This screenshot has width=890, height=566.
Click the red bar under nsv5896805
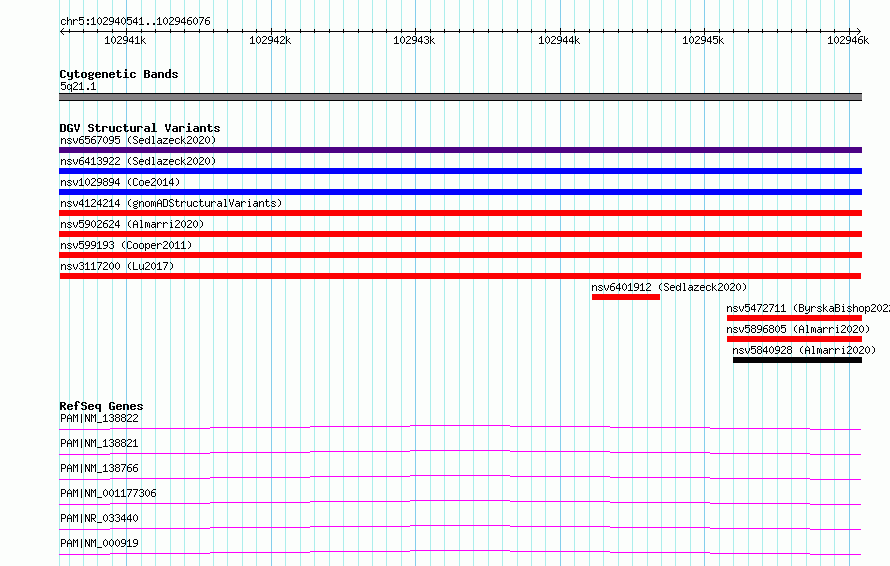click(x=794, y=339)
